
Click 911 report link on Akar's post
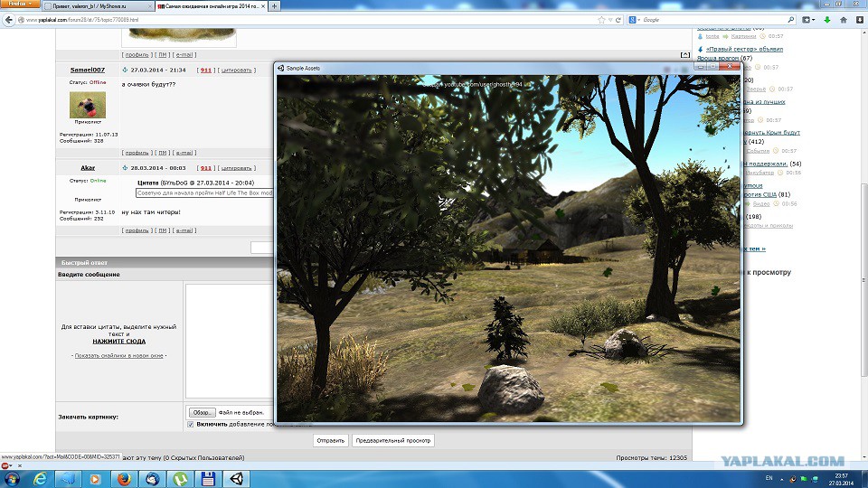click(x=206, y=168)
